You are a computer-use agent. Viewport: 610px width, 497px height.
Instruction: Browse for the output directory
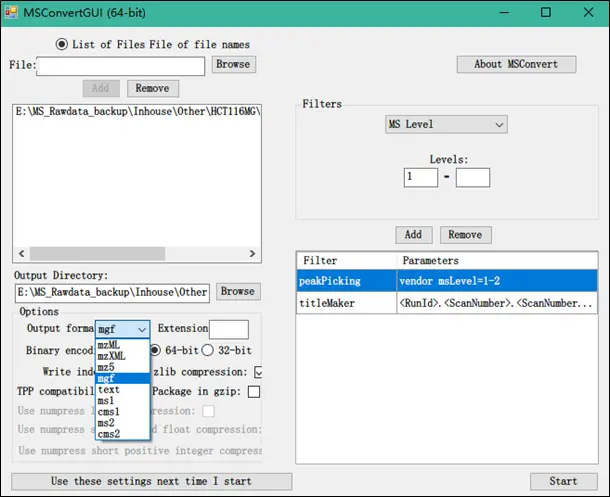(238, 291)
